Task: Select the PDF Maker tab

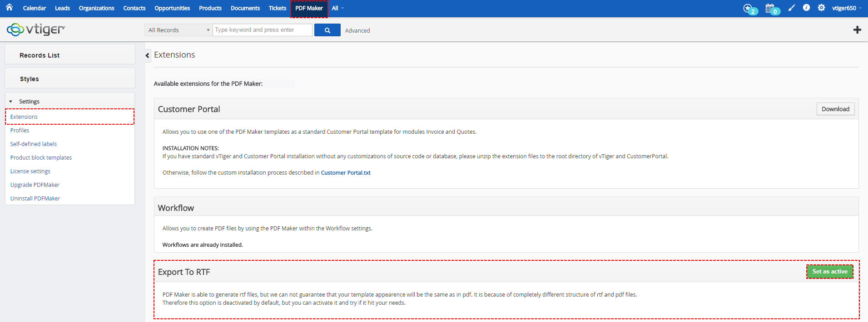Action: click(309, 9)
